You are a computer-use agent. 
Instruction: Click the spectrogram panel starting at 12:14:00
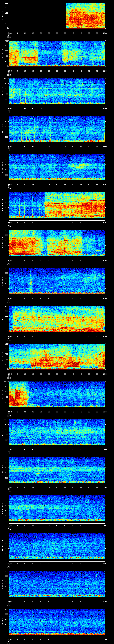(x=57, y=205)
